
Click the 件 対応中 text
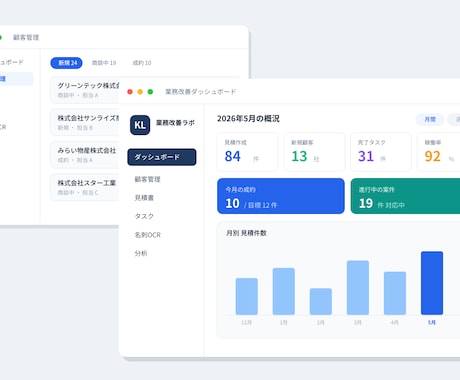pyautogui.click(x=391, y=205)
